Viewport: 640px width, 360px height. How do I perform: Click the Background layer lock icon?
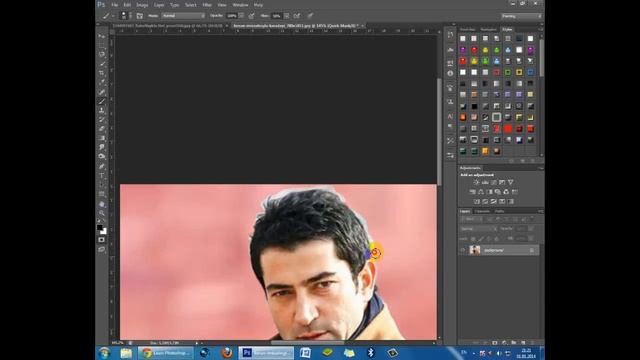coord(532,250)
